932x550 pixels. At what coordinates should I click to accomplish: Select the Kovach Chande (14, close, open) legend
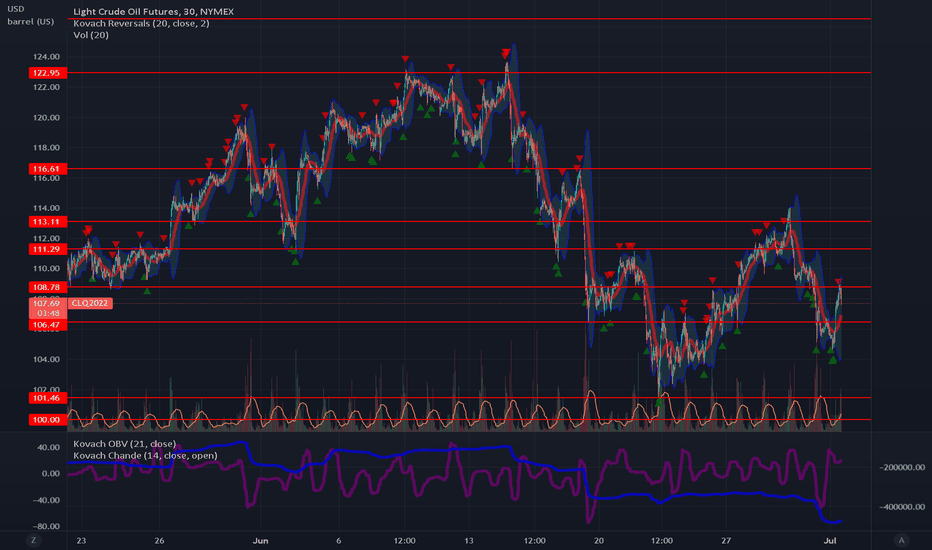tap(145, 455)
